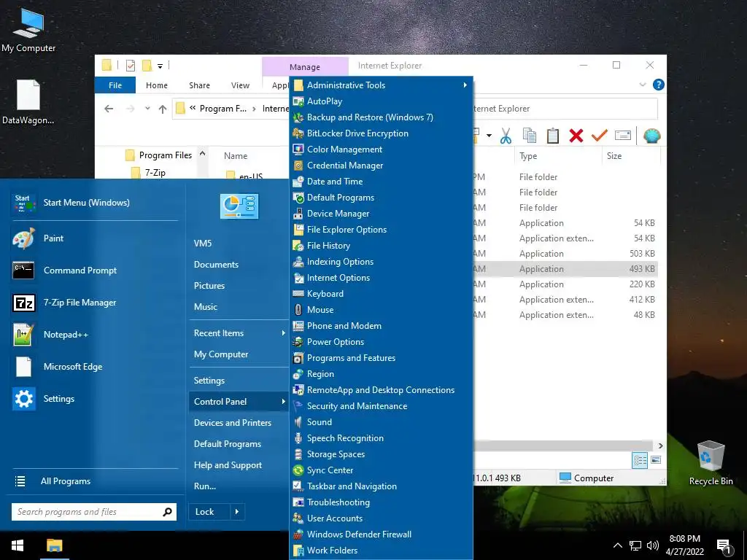Open User Accounts from the list
Screen dimensions: 747x560
[381, 518]
